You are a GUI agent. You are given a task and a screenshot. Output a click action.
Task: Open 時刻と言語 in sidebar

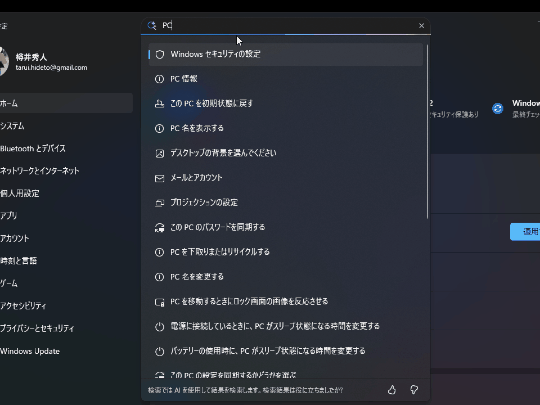65,261
